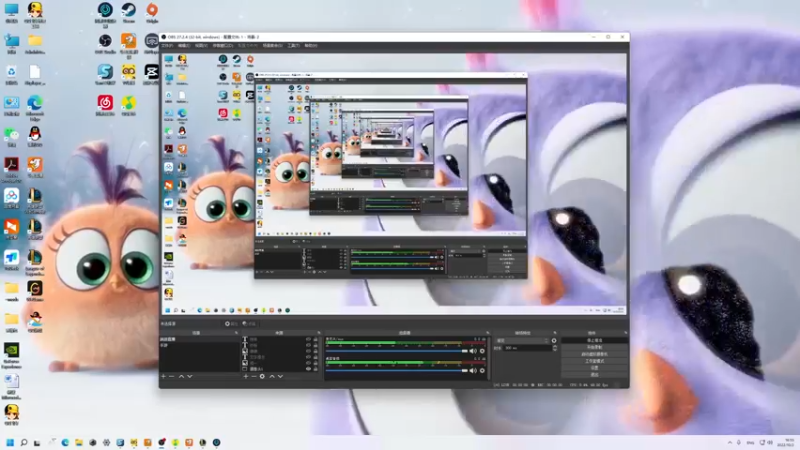Image resolution: width=800 pixels, height=450 pixels.
Task: Move the selected source up in Sources dock
Action: 272,377
